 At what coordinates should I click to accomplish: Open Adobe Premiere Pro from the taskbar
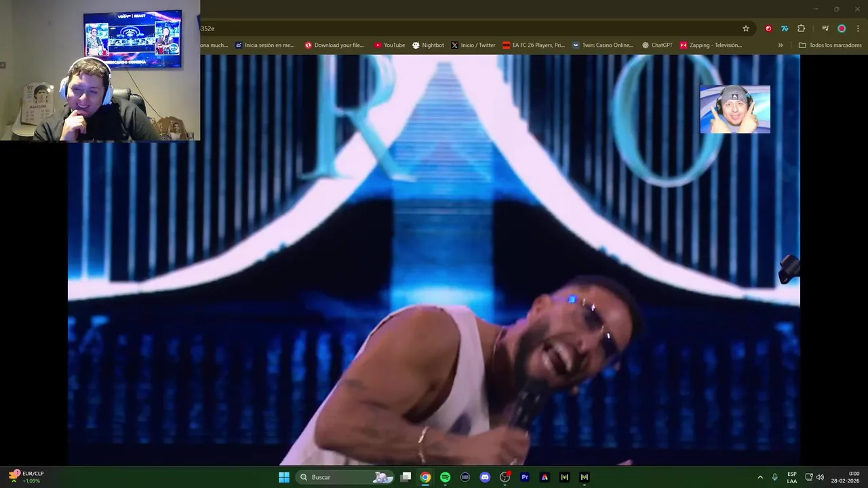(x=525, y=477)
